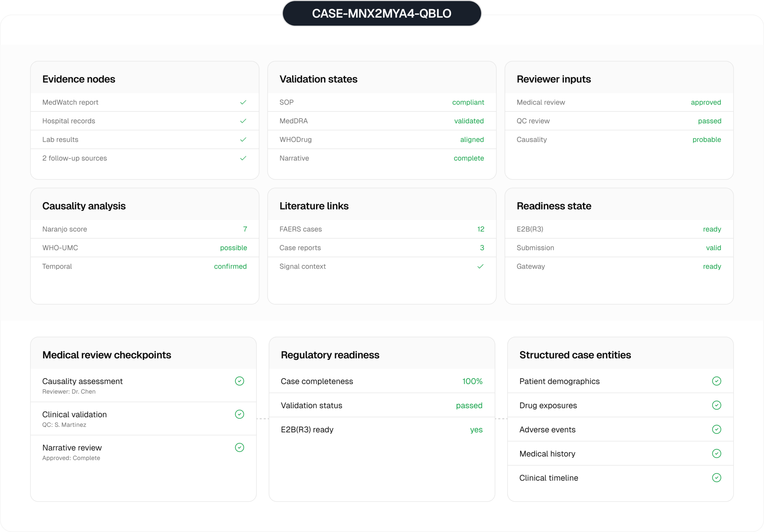Select the CASE-MNX2MYA4-QBLO case ID badge
The image size is (764, 532).
pyautogui.click(x=382, y=13)
